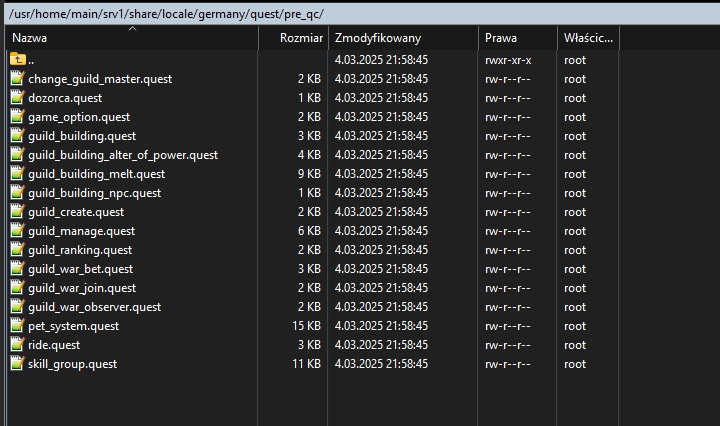Screen dimensions: 720x426
Task: Click the Prawa permissions column header
Action: [501, 38]
